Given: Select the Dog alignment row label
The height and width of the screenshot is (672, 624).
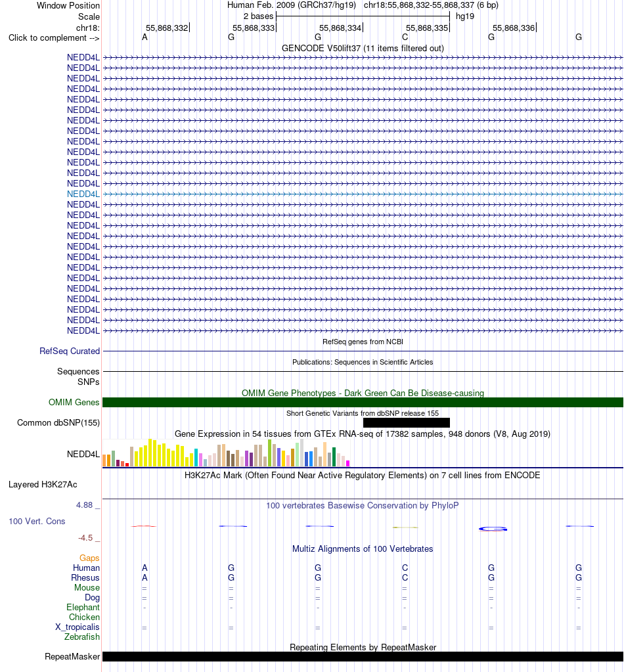Looking at the screenshot, I should (x=92, y=597).
